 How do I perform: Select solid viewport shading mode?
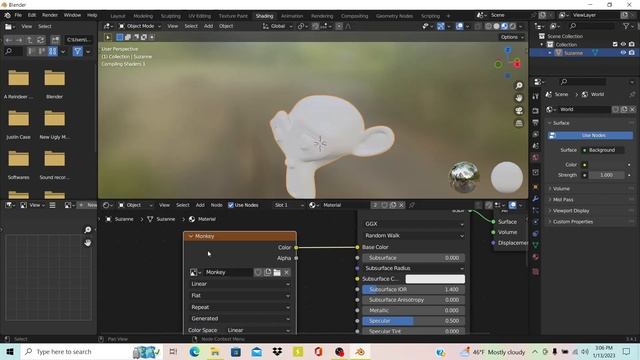tap(496, 26)
